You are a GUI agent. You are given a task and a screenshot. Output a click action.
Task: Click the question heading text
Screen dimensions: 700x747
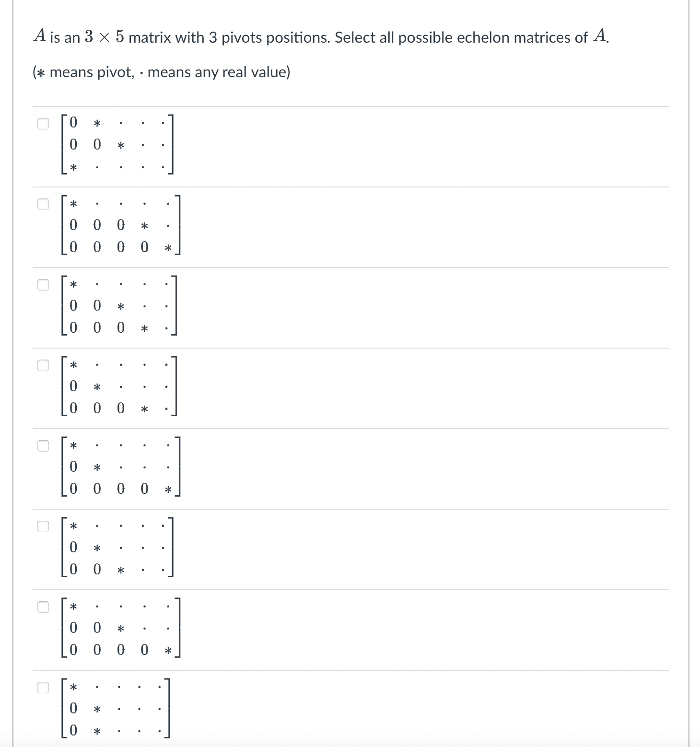[x=320, y=36]
